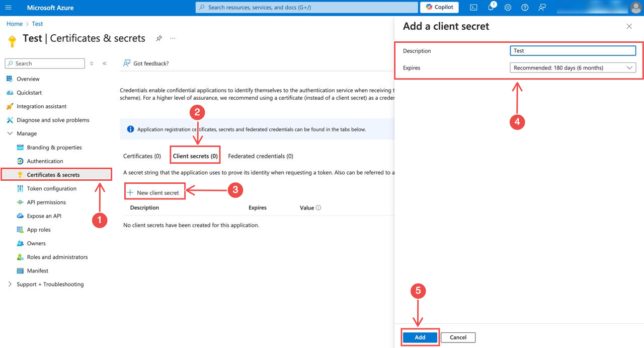Screen dimensions: 644x348
Task: Click New client secret
Action: (x=154, y=192)
